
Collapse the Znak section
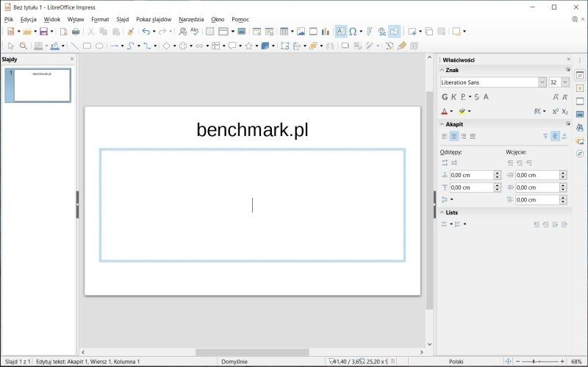click(x=442, y=70)
